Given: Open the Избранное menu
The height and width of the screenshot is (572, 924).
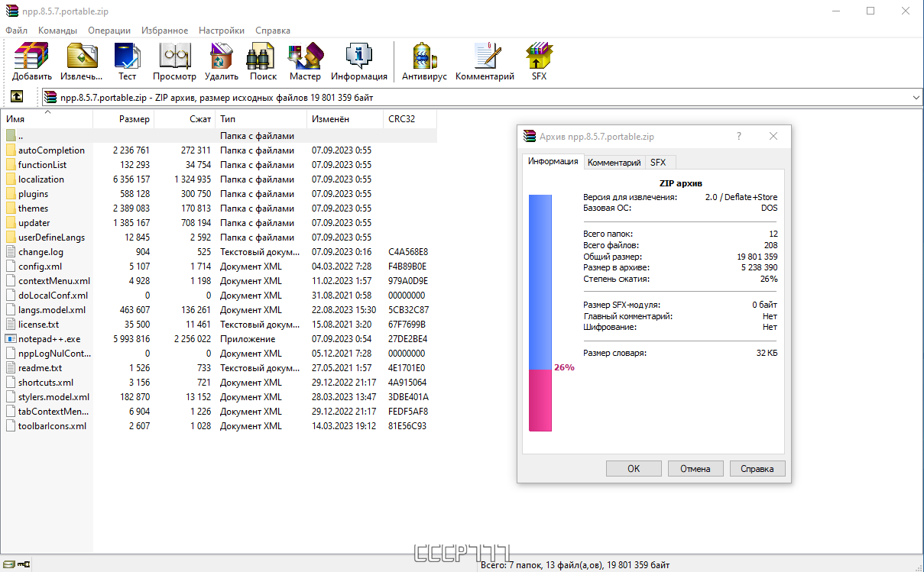Looking at the screenshot, I should tap(164, 31).
